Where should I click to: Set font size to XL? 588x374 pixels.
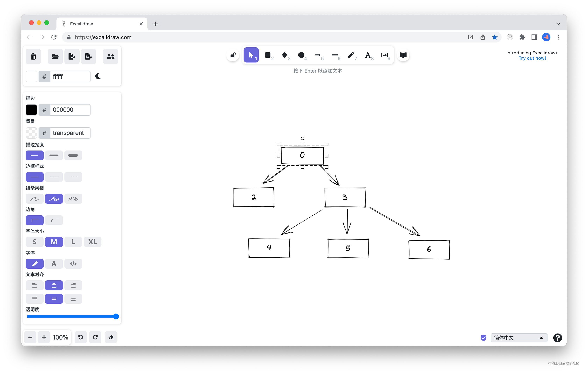[92, 242]
